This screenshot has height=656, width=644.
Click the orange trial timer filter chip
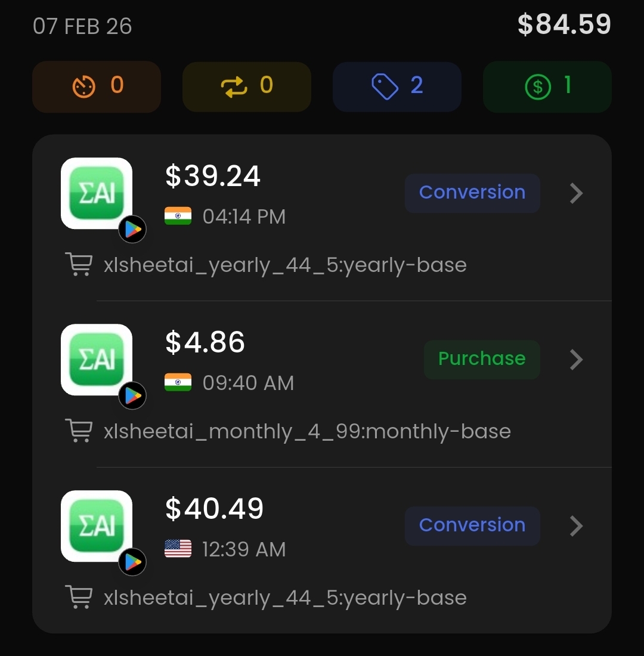[97, 86]
